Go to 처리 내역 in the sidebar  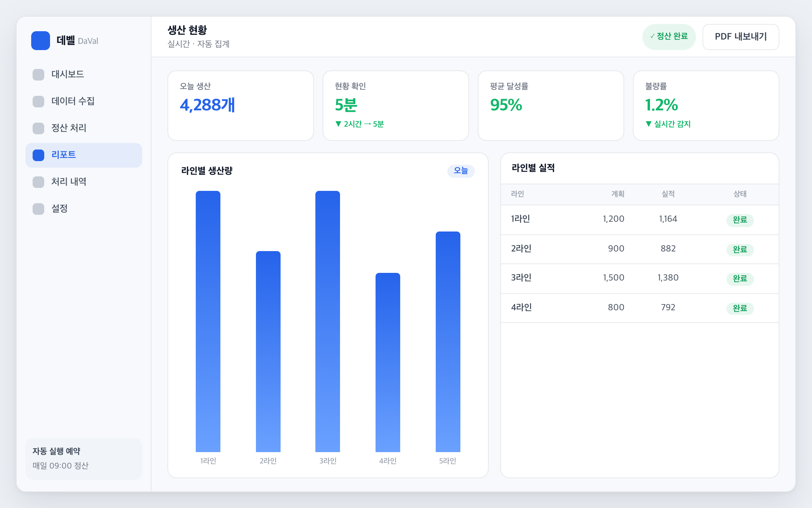84,182
